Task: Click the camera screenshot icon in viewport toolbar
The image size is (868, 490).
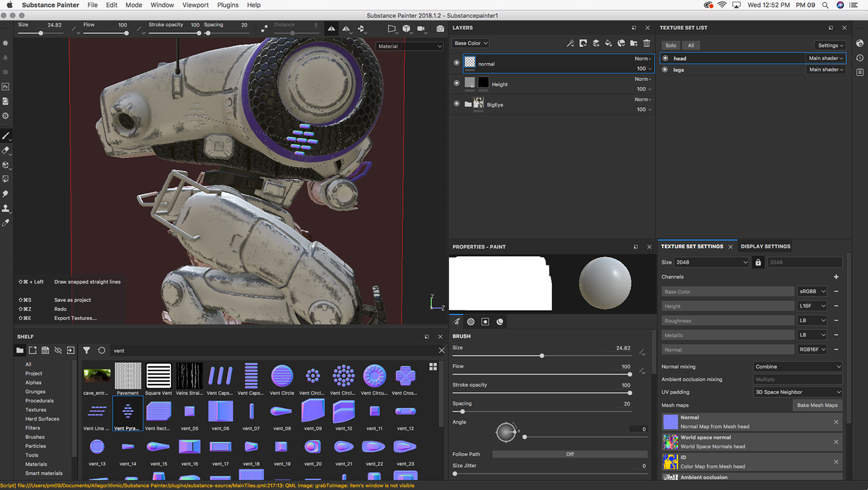Action: coord(440,29)
